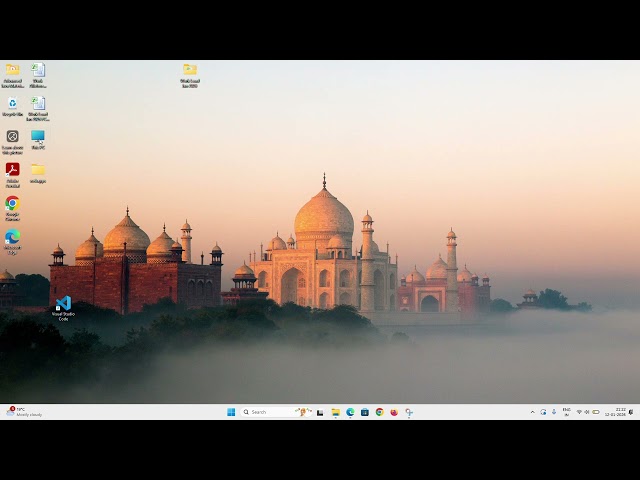Open the Wi-Fi network tray icon
The image size is (640, 480).
point(579,412)
